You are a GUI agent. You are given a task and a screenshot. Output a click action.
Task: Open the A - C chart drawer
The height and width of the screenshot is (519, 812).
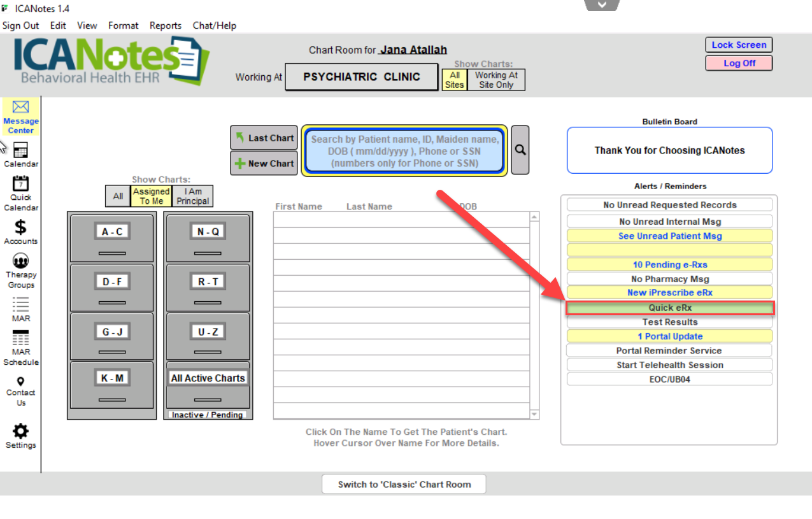(x=111, y=231)
